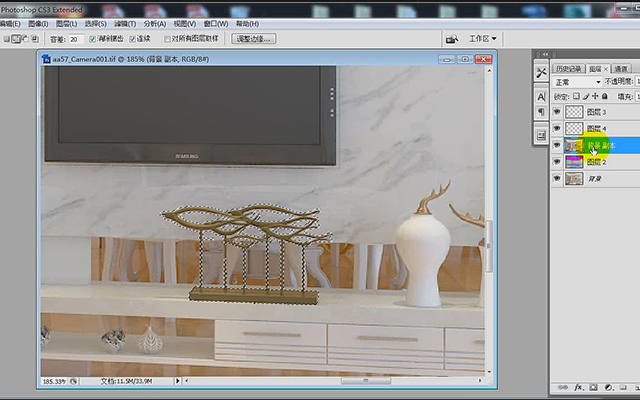Uncheck the 连续 contiguous checkbox
This screenshot has height=400, width=640.
pyautogui.click(x=132, y=39)
